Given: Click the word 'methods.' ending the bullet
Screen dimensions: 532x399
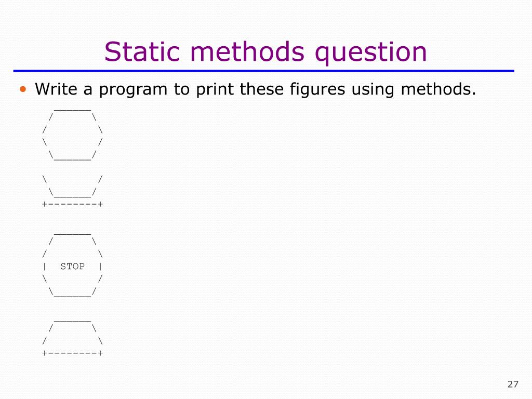Looking at the screenshot, I should tap(438, 89).
